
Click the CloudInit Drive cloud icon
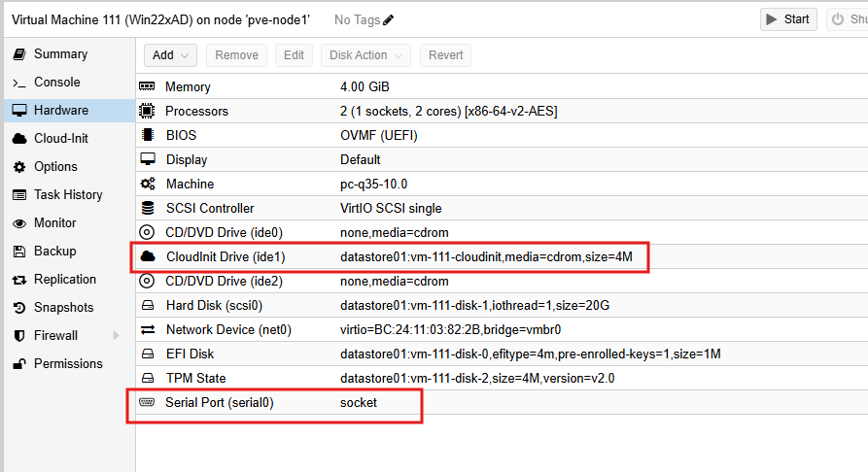[148, 257]
